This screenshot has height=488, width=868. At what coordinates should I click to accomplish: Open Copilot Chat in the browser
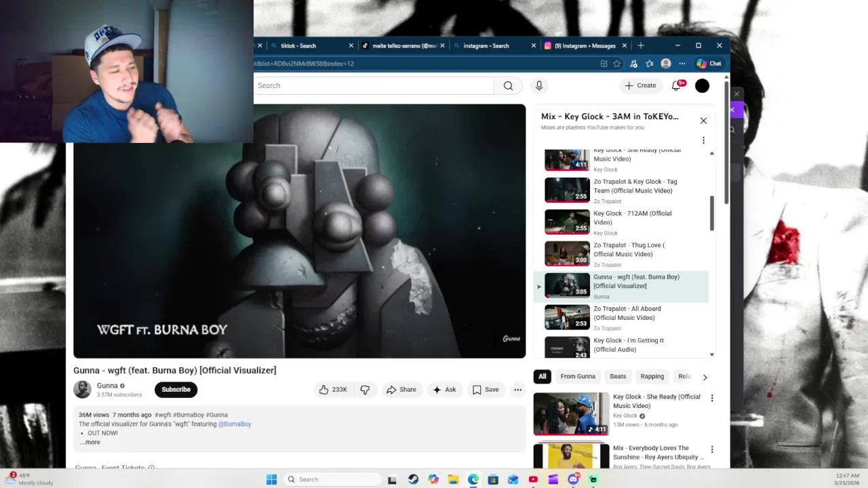click(709, 64)
